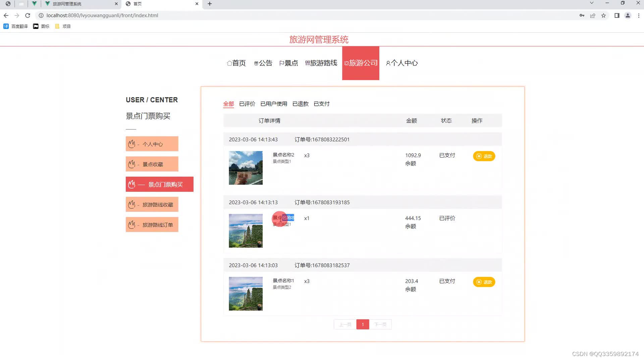Image resolution: width=644 pixels, height=360 pixels.
Task: Open 旅游路线订单 in the sidebar
Action: (x=152, y=225)
